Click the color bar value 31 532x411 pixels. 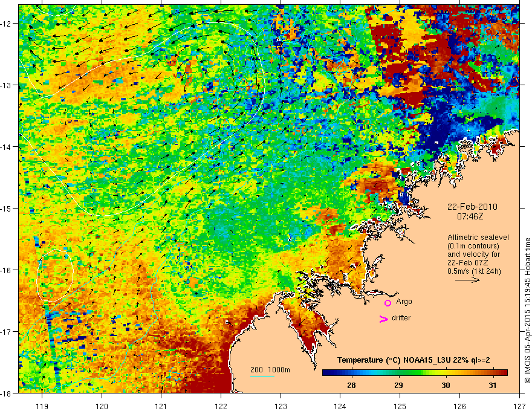click(493, 385)
